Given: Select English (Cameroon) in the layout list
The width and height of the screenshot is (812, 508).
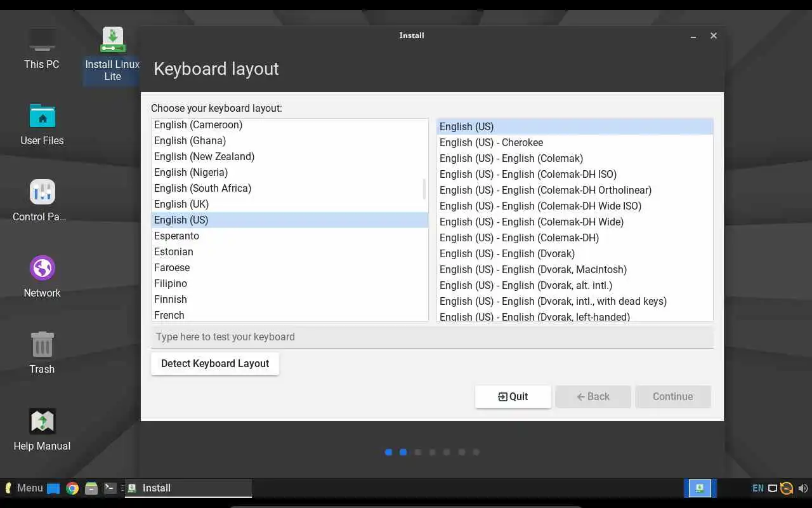Looking at the screenshot, I should (290, 124).
